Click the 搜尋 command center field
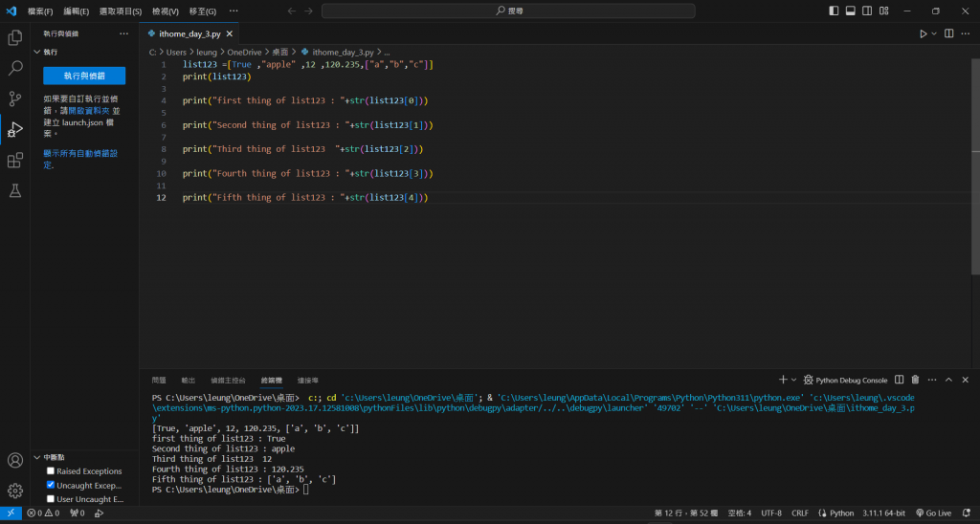Image resolution: width=980 pixels, height=524 pixels. click(x=508, y=11)
